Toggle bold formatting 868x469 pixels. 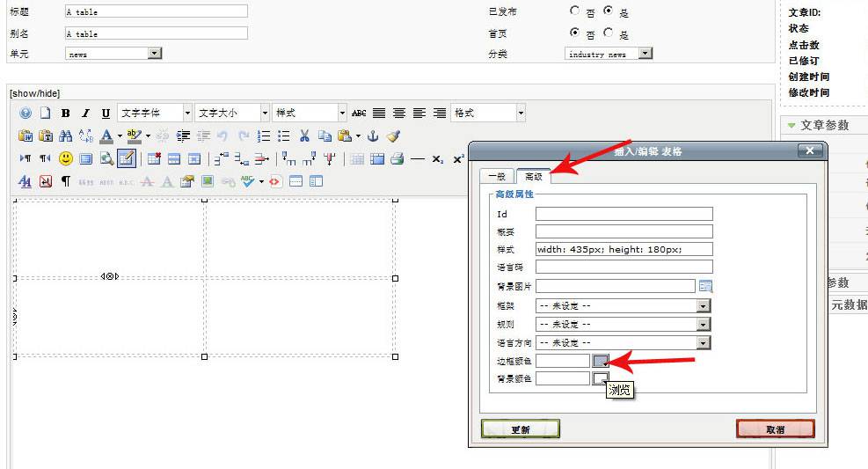coord(65,113)
